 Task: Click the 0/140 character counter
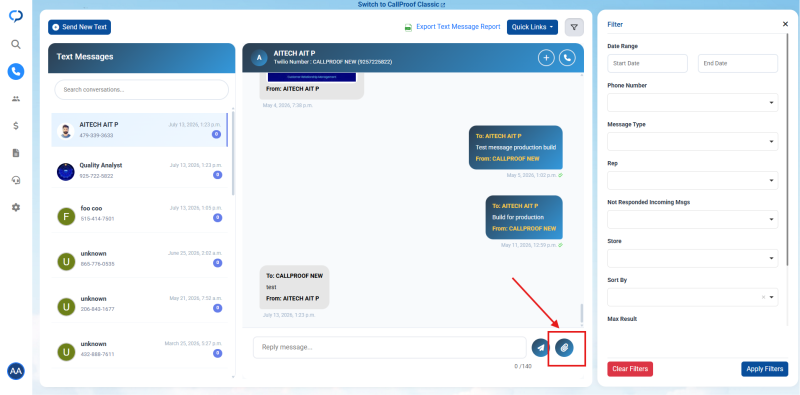click(x=523, y=366)
